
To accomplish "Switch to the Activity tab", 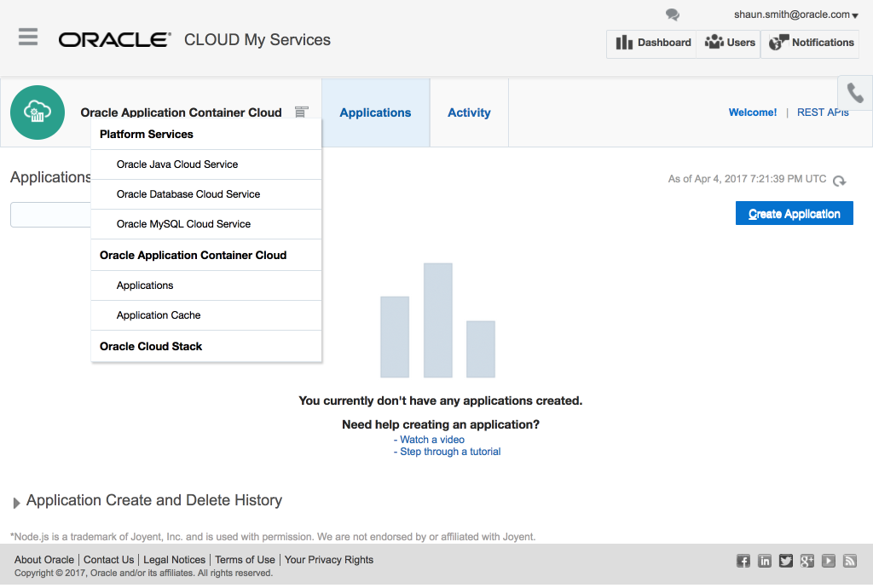I will 469,112.
